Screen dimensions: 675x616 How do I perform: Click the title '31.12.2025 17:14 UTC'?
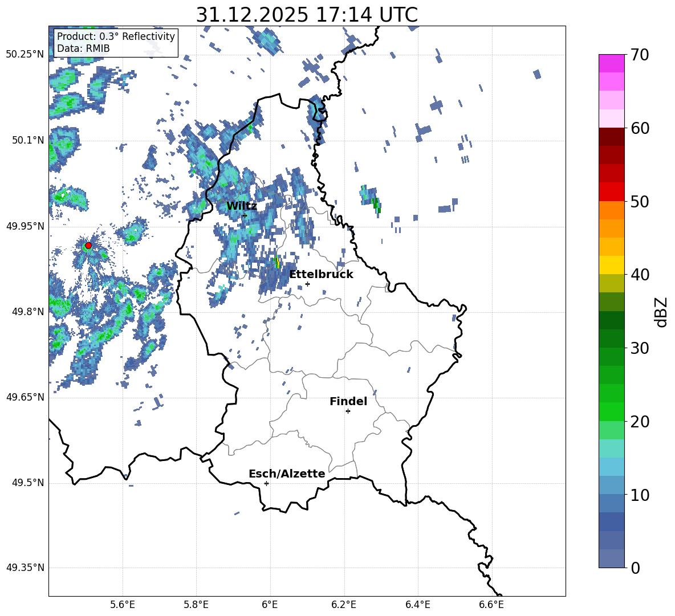[307, 15]
